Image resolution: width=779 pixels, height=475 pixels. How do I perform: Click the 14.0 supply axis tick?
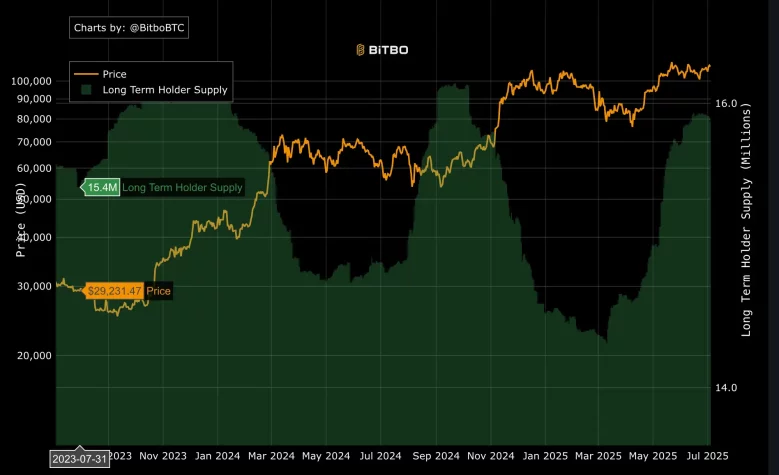[726, 388]
